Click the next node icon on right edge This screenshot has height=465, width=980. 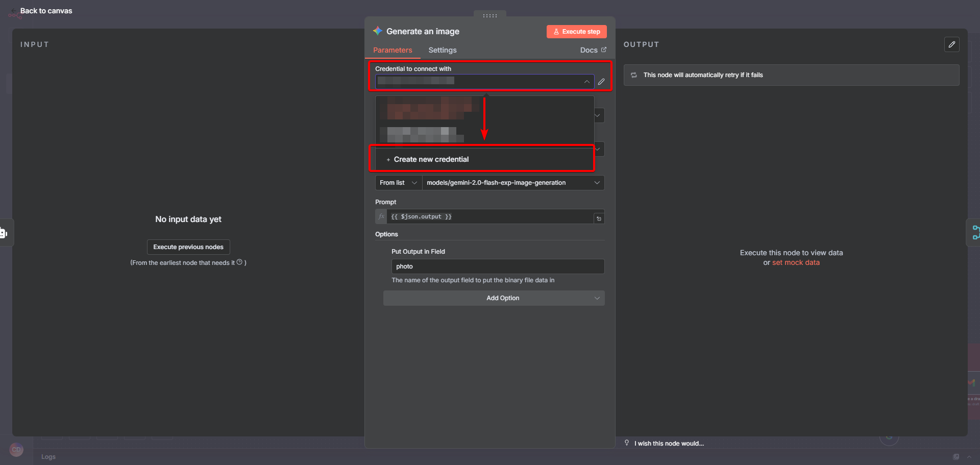click(975, 233)
